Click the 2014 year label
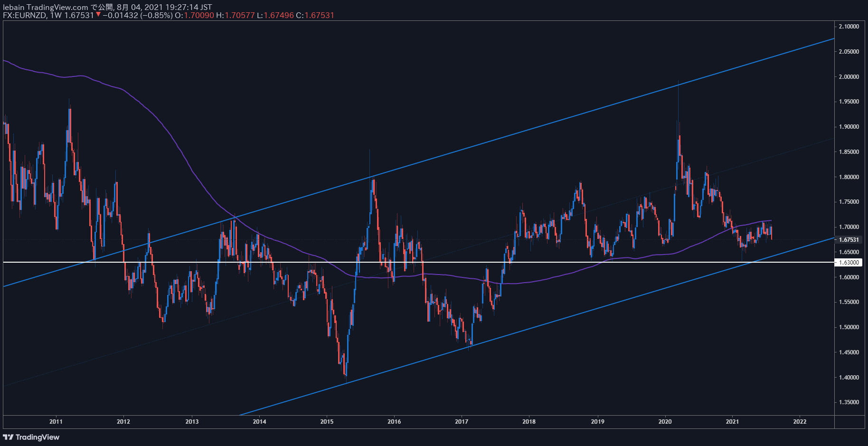 click(x=259, y=421)
